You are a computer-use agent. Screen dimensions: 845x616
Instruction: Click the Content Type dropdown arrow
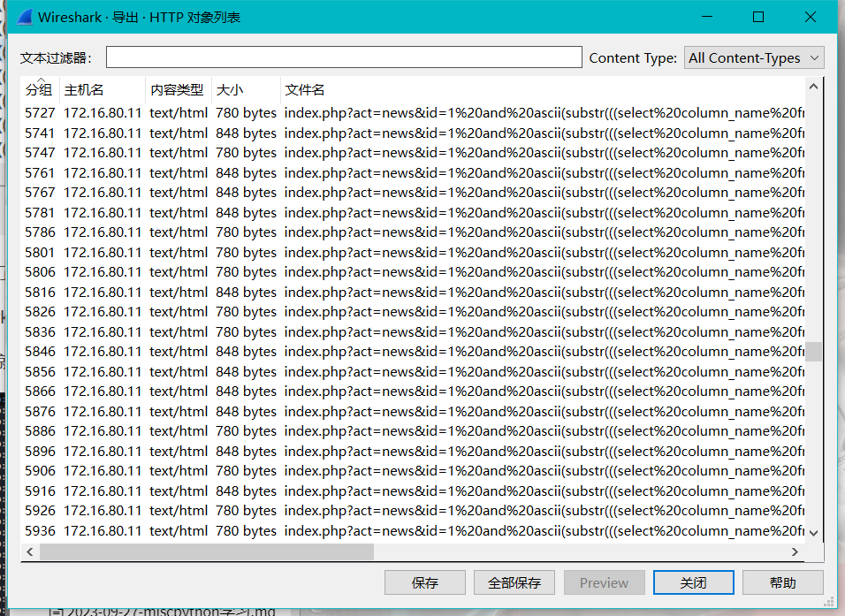tap(813, 57)
